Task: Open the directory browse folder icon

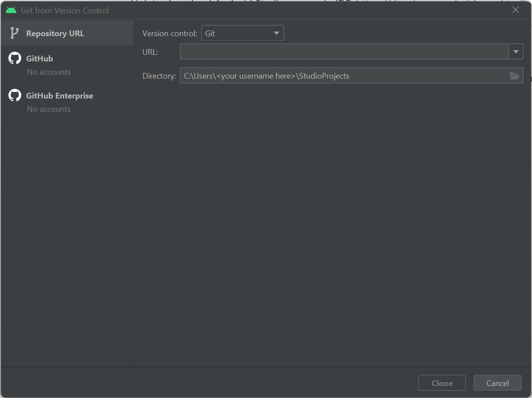Action: pos(514,76)
